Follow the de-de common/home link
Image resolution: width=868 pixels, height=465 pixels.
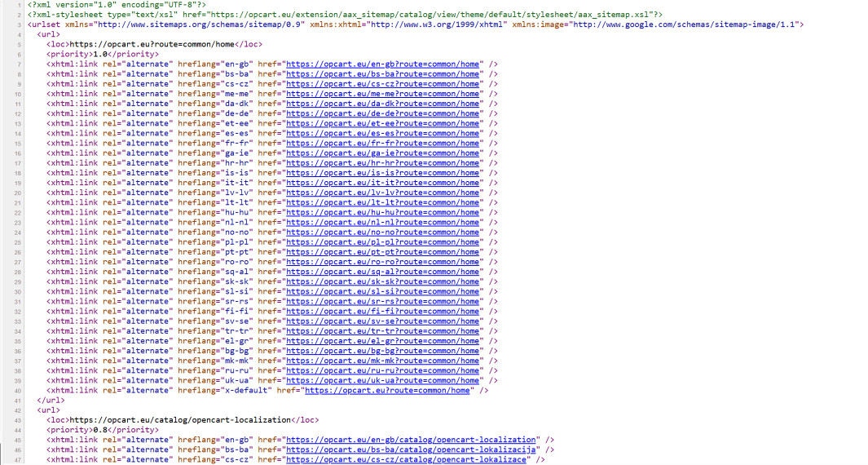(382, 113)
